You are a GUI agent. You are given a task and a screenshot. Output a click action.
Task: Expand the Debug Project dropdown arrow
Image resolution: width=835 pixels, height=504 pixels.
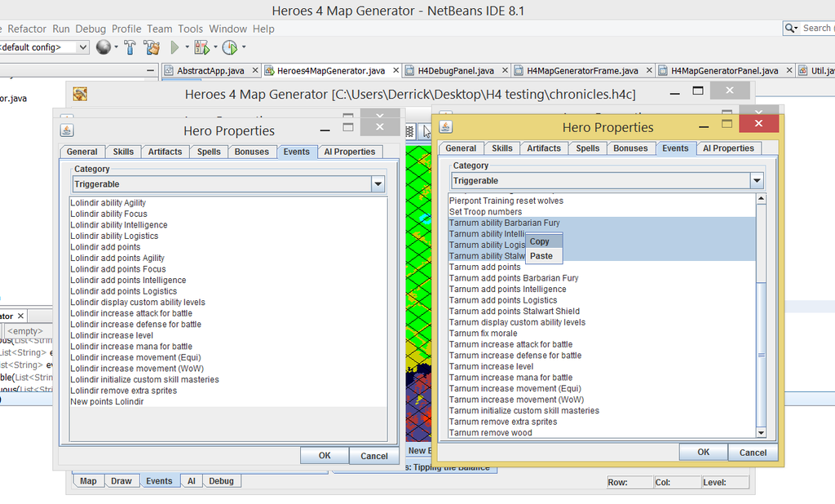tap(215, 46)
